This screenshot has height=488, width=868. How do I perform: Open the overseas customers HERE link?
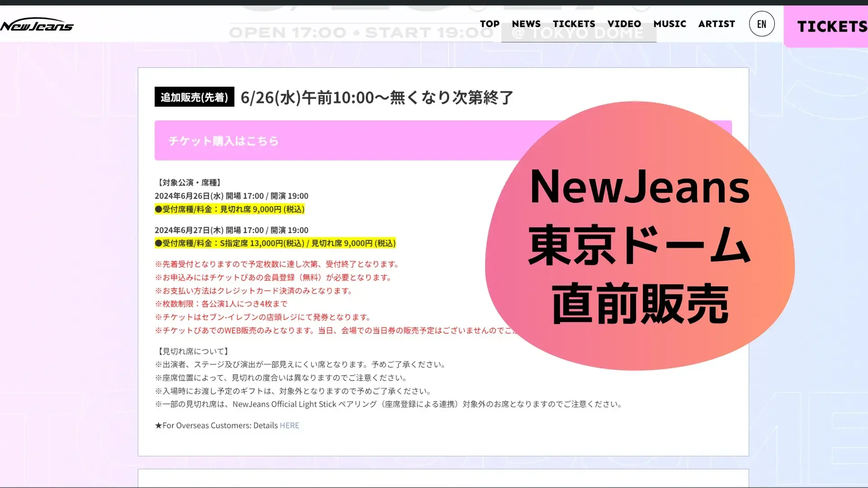click(289, 425)
